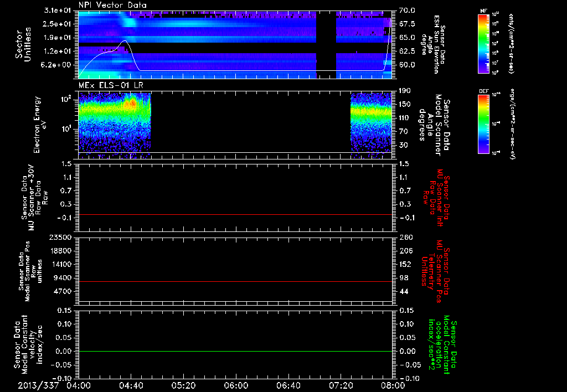
Task: Click the 30 scanner angle tick label
Action: click(x=403, y=145)
